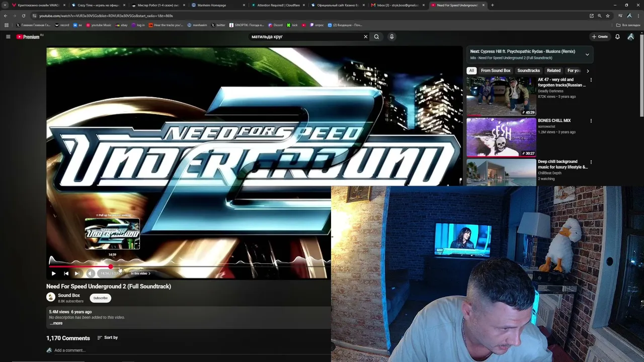Open more actions for BONES CHILL MIX
Image resolution: width=644 pixels, height=362 pixels.
[591, 121]
